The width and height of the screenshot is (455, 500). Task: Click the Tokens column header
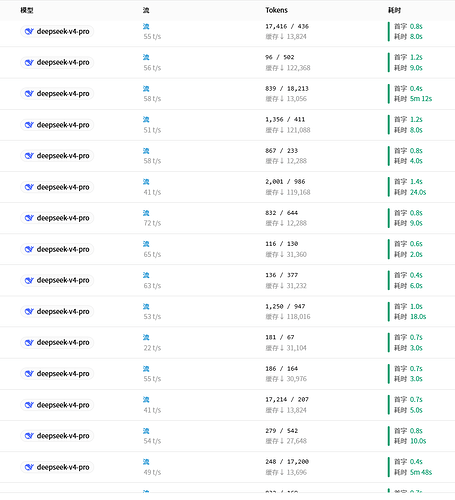(x=276, y=10)
